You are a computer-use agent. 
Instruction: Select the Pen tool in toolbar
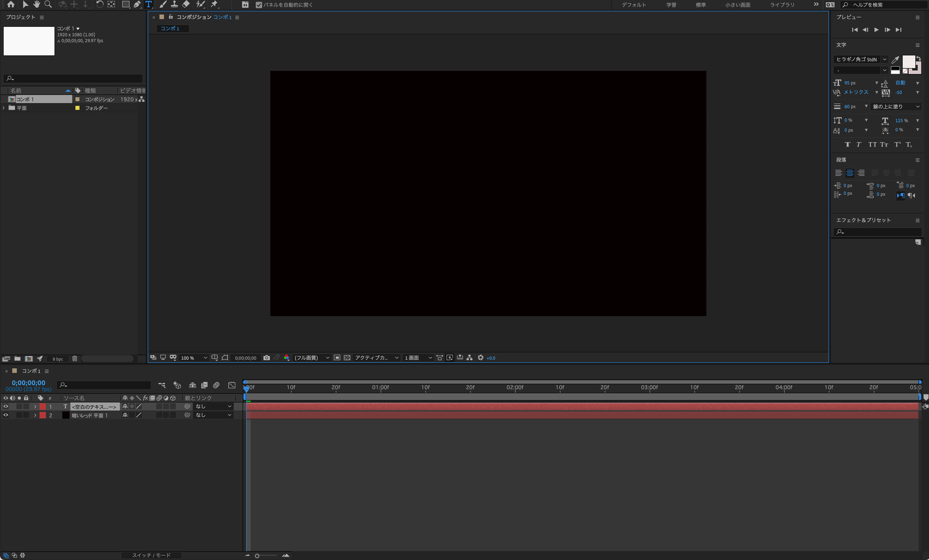click(x=137, y=5)
